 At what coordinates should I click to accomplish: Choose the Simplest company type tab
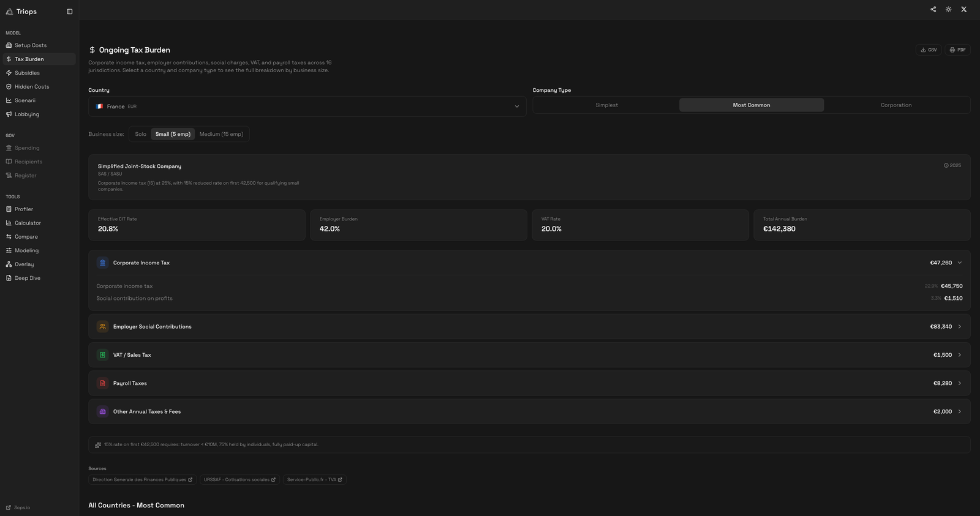(606, 105)
